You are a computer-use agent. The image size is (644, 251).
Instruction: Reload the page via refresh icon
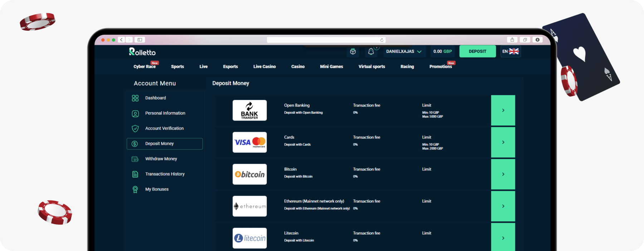pos(382,40)
